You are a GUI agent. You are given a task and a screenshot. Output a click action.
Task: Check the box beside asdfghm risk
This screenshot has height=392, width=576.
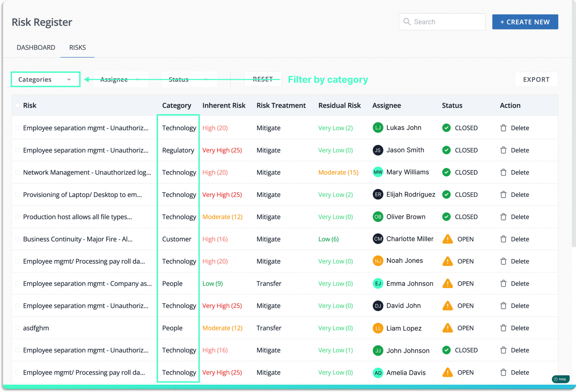click(x=17, y=328)
